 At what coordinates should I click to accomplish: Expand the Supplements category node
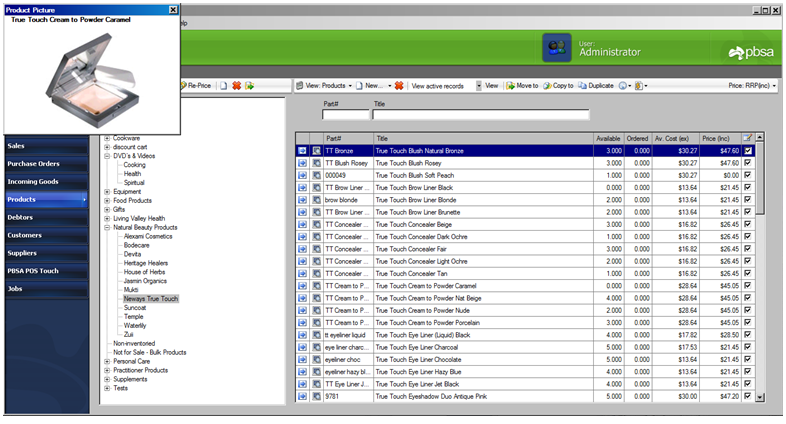coord(107,379)
